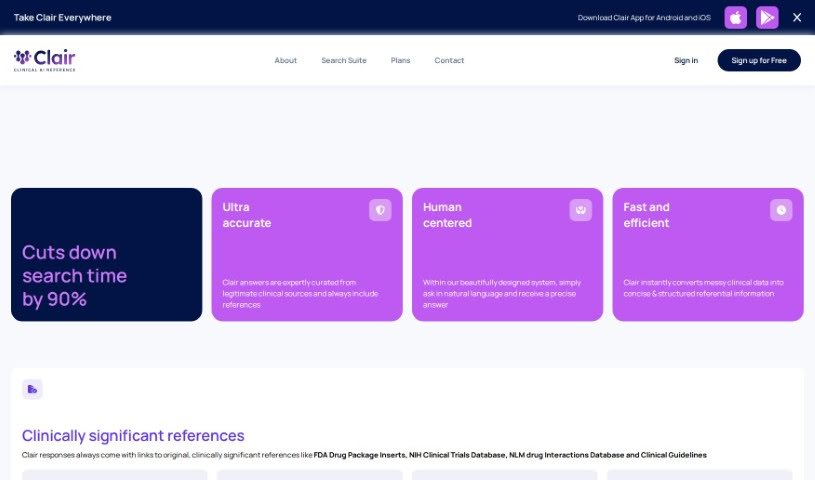
Task: Select the Ultra accurate card description text
Action: (300, 293)
